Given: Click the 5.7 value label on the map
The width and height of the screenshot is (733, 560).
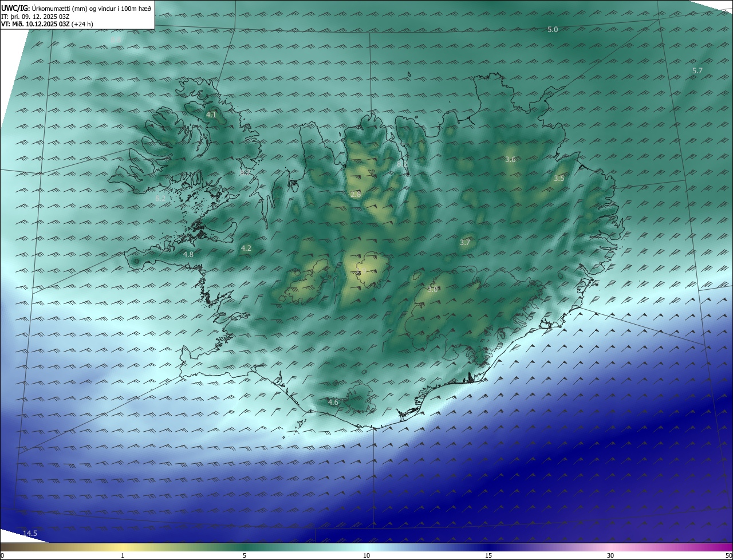Looking at the screenshot, I should (697, 70).
